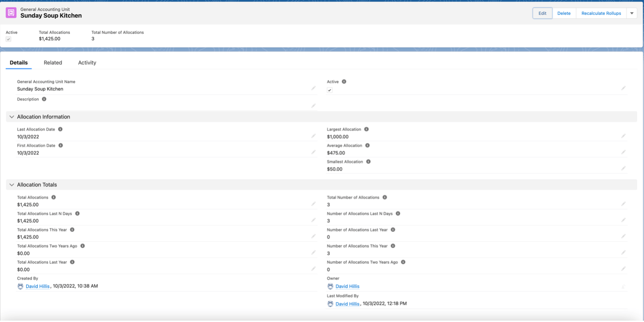
Task: Show info tooltip for Details Active field
Action: 344,82
